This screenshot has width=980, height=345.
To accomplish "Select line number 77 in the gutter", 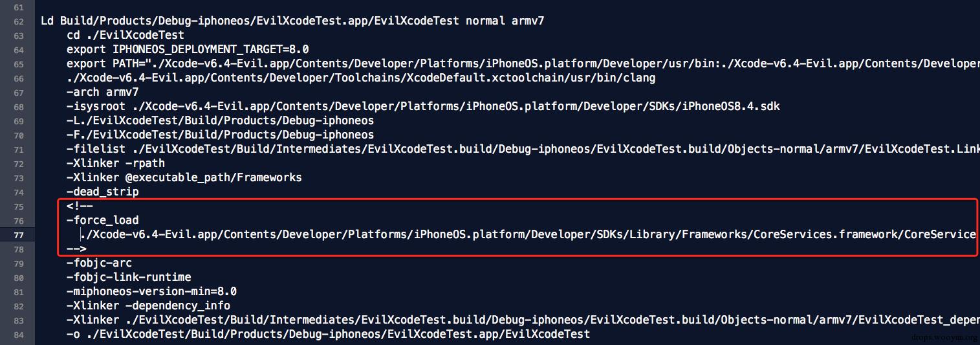I will (17, 235).
